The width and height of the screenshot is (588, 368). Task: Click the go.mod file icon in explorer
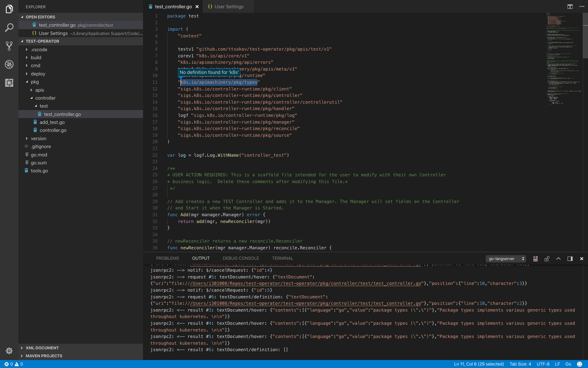coord(27,155)
